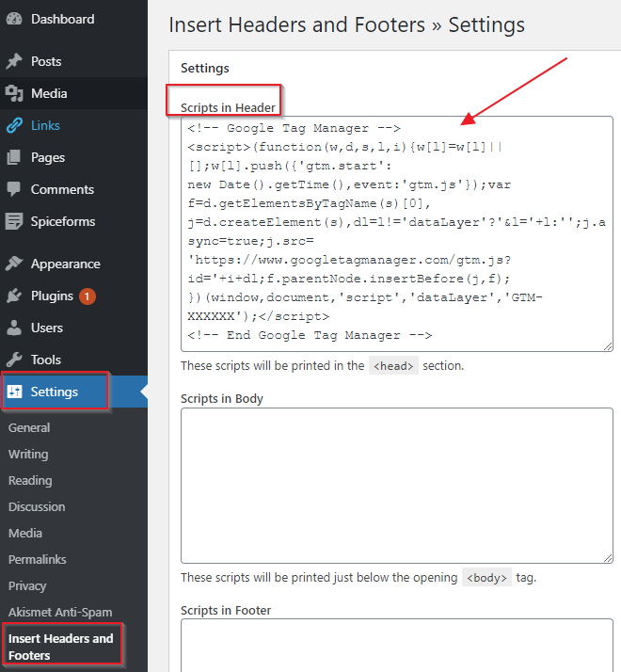Click the '<!-- Google Tag Manager -->' comment line

294,128
